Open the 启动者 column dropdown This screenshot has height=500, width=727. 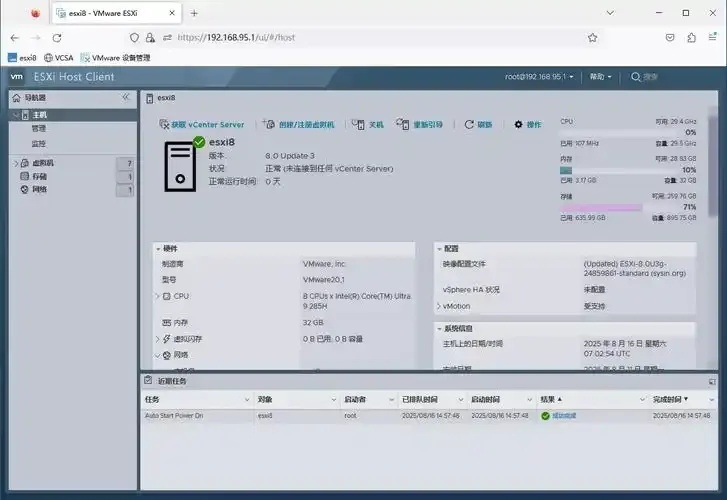pyautogui.click(x=391, y=399)
